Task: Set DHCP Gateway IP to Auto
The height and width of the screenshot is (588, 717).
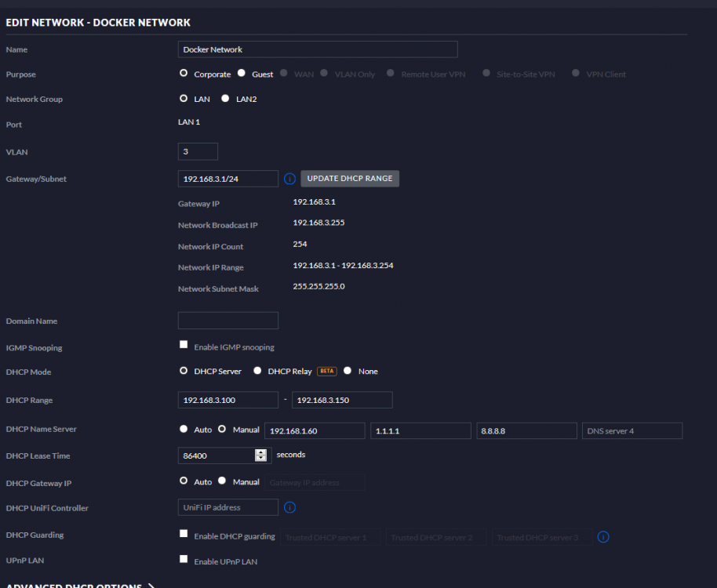Action: [x=184, y=481]
